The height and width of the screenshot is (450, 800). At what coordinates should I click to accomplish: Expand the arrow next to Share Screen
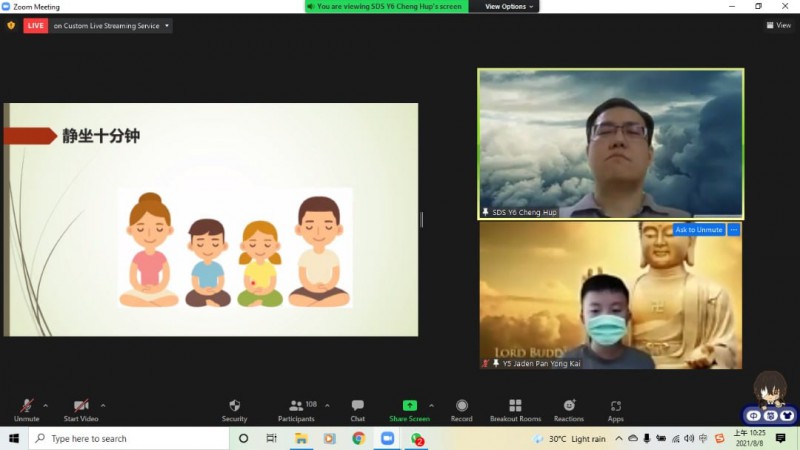(430, 405)
